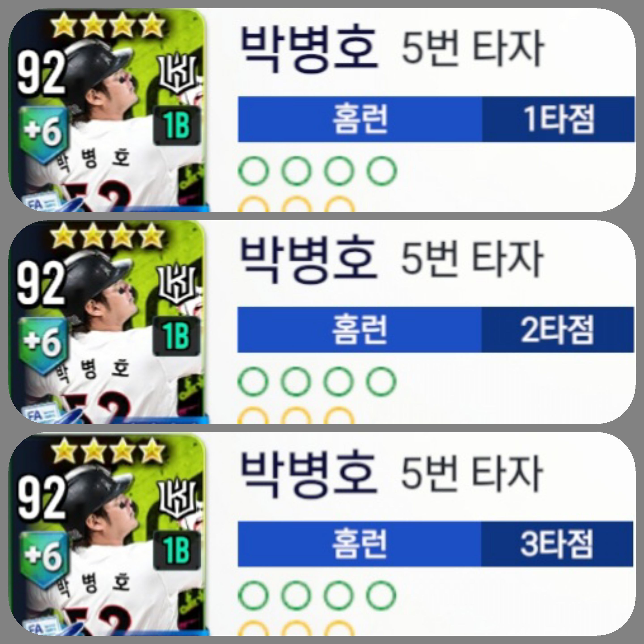Select second green circle in bottom panel

point(296,596)
